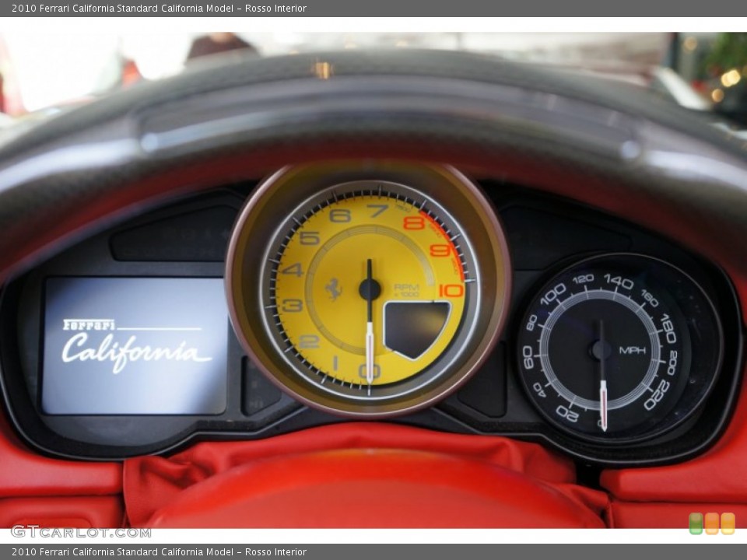The height and width of the screenshot is (560, 747).
Task: Click the "3" numeral on the tachometer
Action: 293,305
